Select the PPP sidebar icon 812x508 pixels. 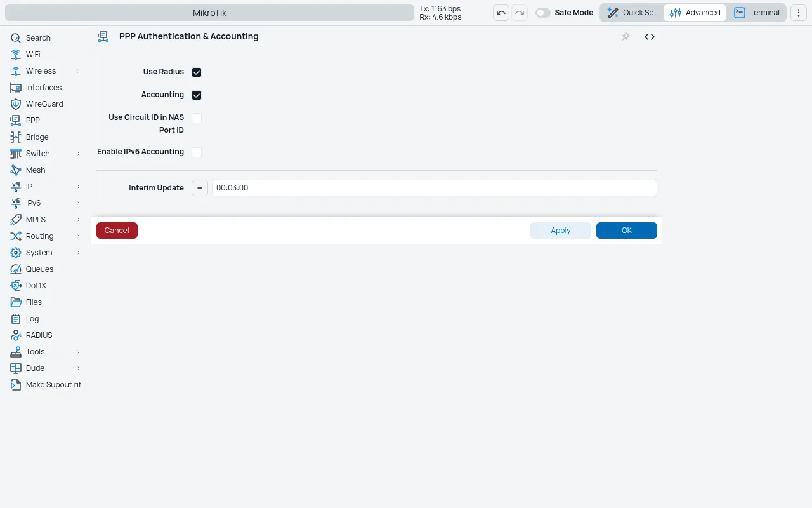click(16, 121)
